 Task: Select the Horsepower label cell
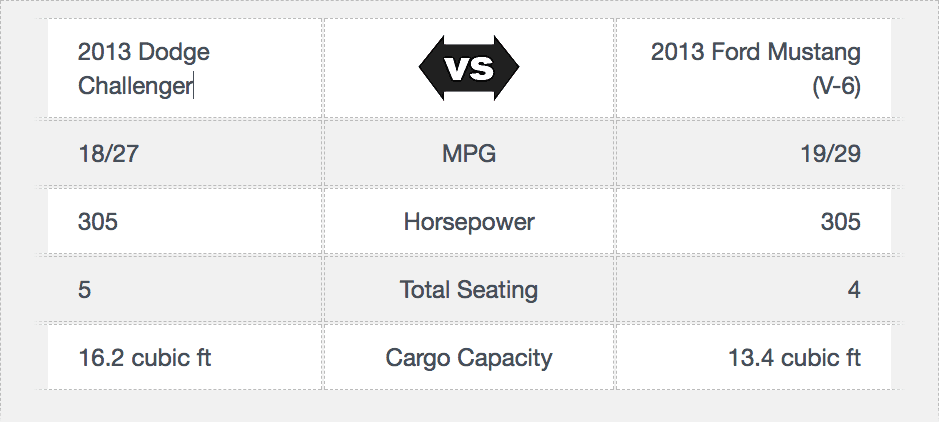click(469, 221)
